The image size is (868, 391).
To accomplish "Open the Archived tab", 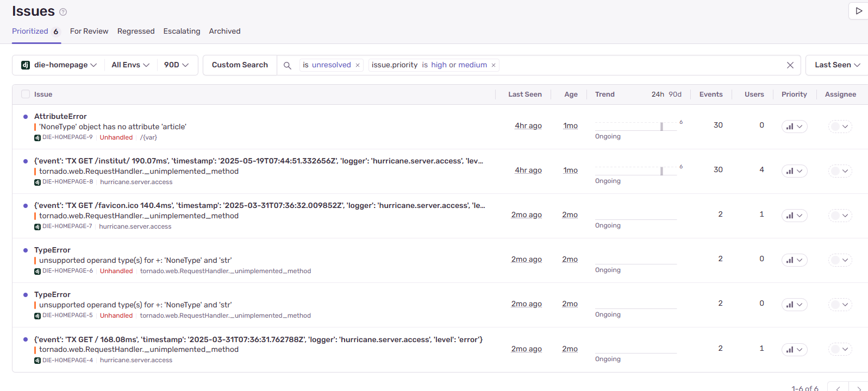I will pos(224,31).
